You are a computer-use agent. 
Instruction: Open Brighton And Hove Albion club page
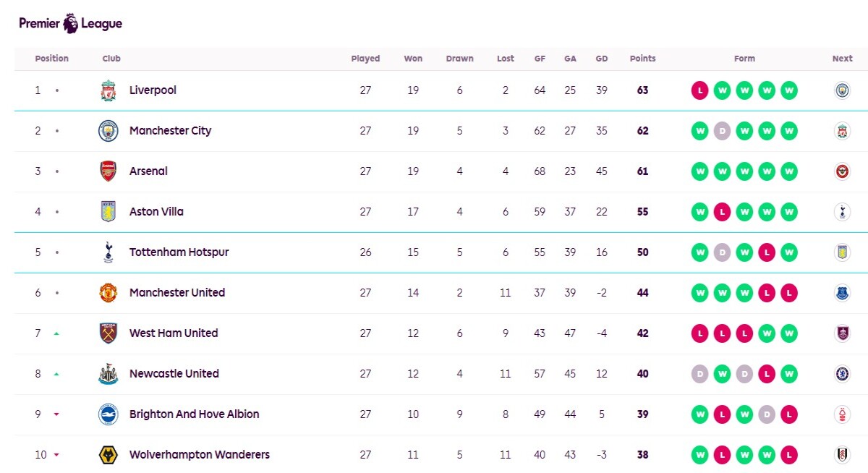pyautogui.click(x=194, y=414)
